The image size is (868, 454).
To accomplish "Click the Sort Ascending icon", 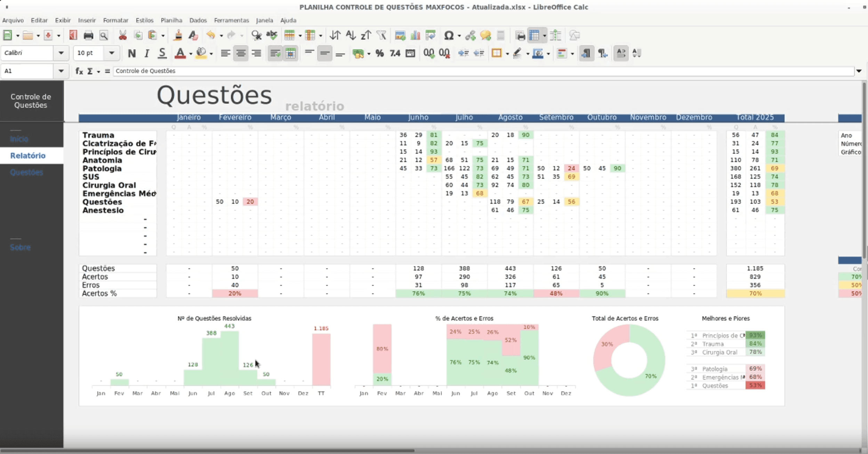I will (x=351, y=35).
